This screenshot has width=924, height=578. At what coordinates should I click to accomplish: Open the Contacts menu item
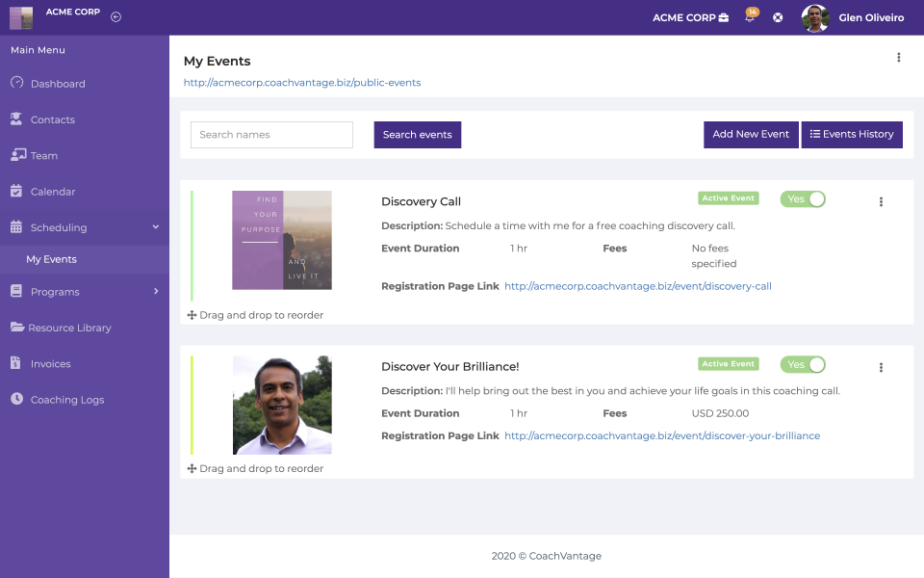tap(52, 119)
